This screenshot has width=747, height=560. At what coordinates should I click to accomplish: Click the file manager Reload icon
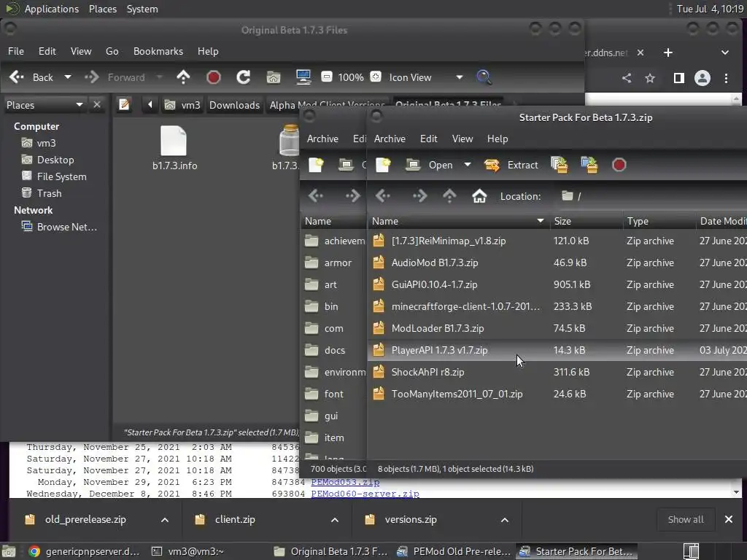pyautogui.click(x=244, y=77)
